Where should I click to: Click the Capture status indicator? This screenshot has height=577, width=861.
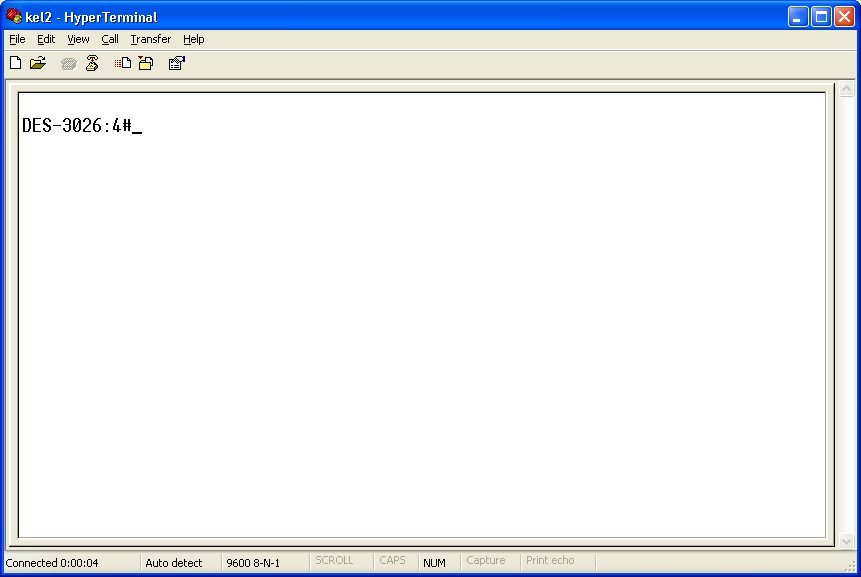coord(485,561)
